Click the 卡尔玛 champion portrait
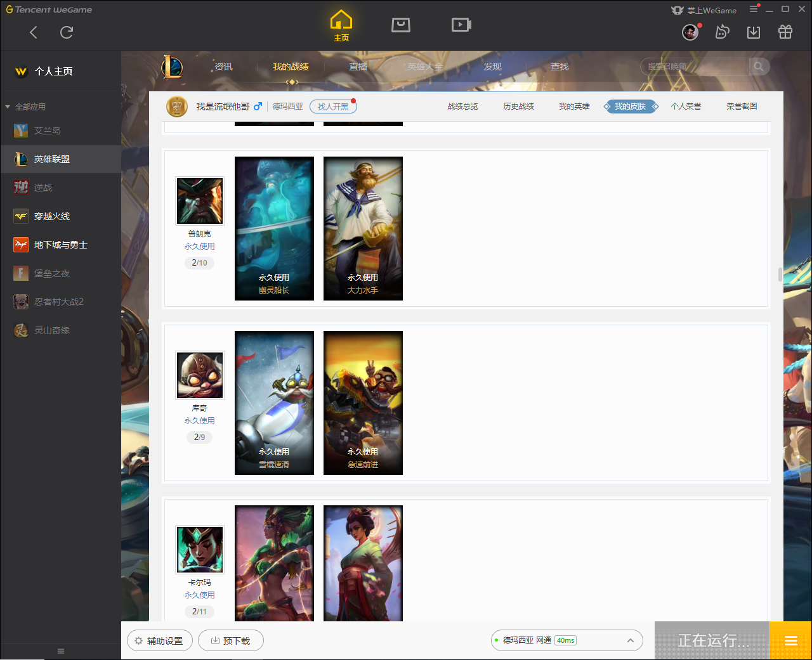Screen dimensions: 812x660 coord(200,550)
